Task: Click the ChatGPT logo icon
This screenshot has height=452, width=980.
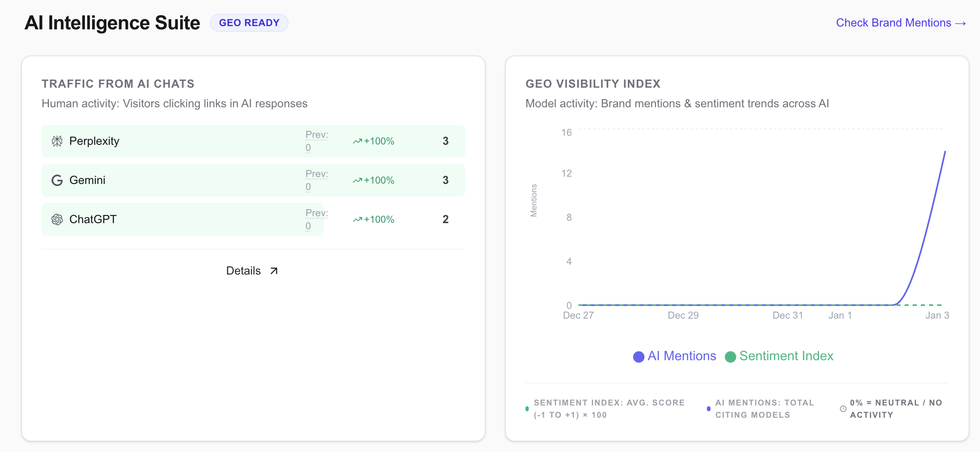Action: 57,219
